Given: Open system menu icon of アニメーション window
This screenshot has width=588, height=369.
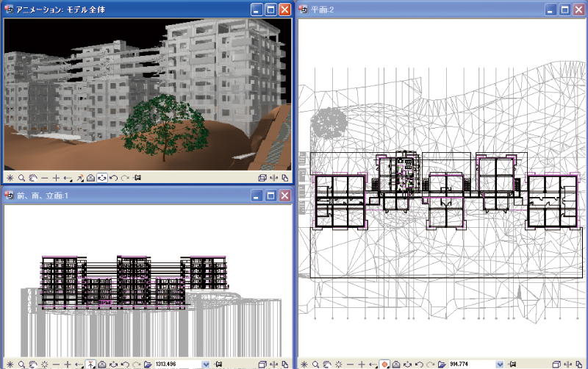Looking at the screenshot, I should (x=9, y=10).
